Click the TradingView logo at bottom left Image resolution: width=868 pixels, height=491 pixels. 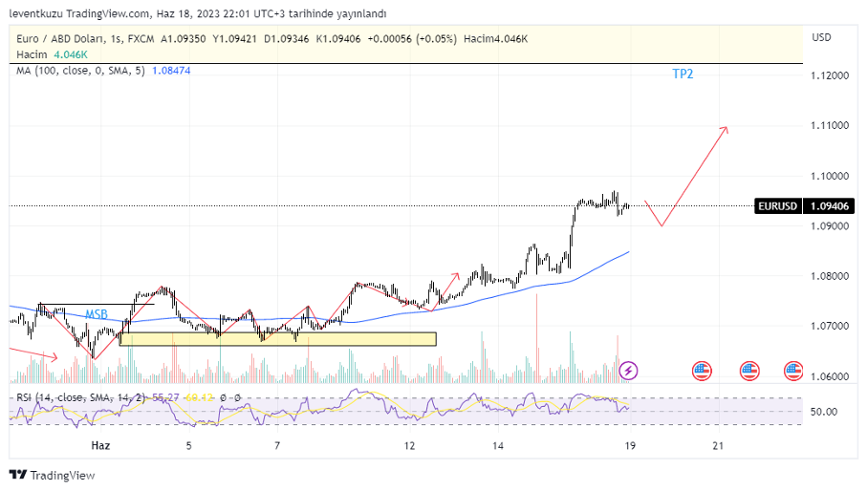click(x=53, y=475)
